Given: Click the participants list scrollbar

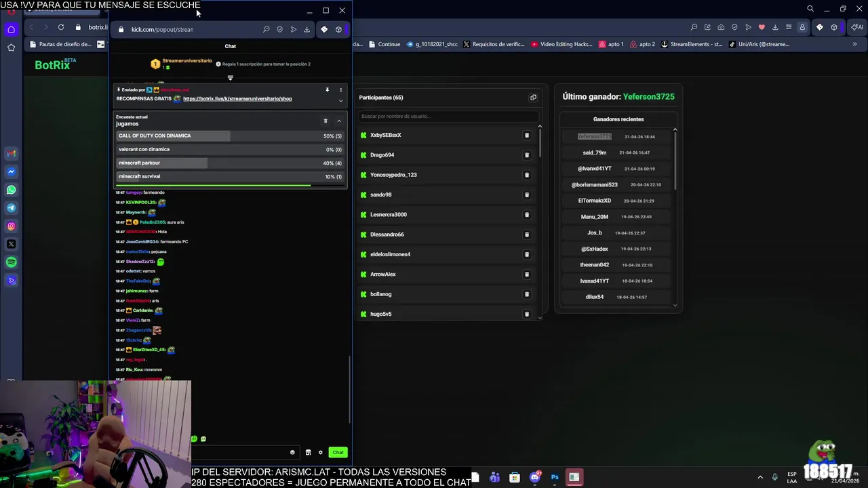Looking at the screenshot, I should pos(540,142).
